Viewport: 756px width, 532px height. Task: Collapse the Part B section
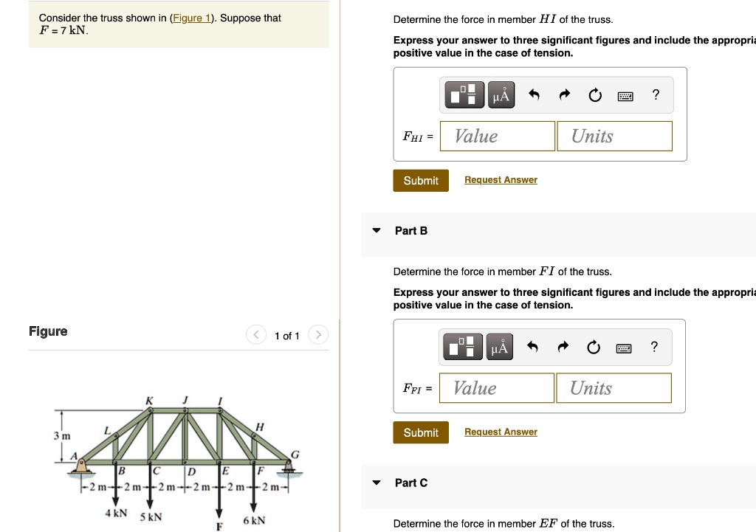[x=377, y=230]
